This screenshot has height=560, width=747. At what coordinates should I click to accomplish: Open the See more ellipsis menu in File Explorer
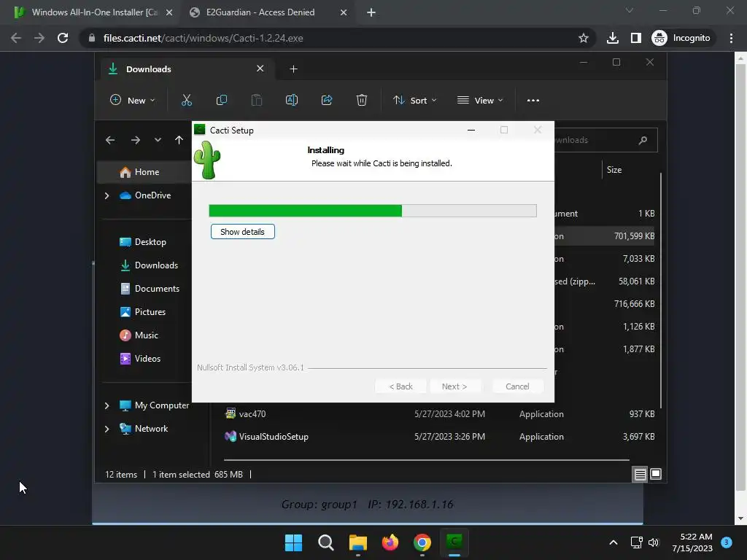point(533,101)
